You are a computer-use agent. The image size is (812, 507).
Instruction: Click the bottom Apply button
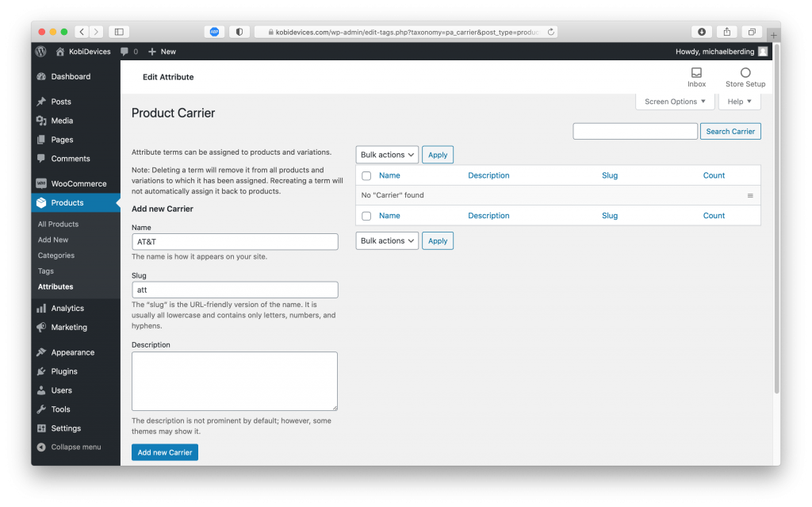tap(438, 240)
